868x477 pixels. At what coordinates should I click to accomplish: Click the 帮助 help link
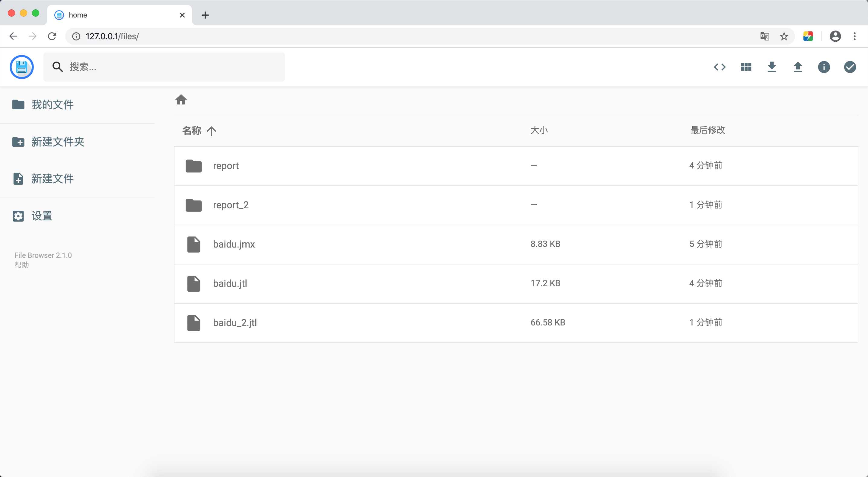coord(21,265)
